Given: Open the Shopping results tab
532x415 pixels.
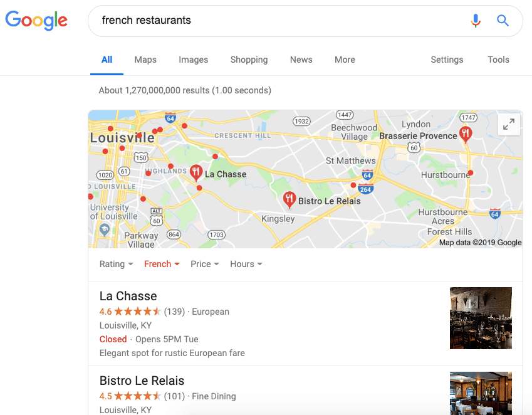Looking at the screenshot, I should tap(249, 60).
